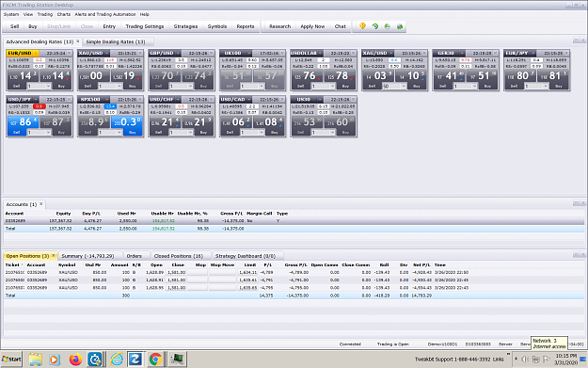Expand the EUR/USD amount combo box
Viewport: 588px width, 368px height.
48,87
